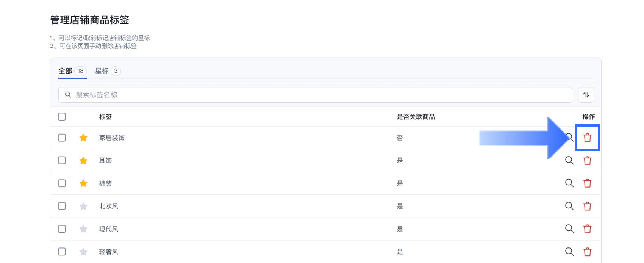Click magnifier icon in 现代风 row

pyautogui.click(x=569, y=229)
